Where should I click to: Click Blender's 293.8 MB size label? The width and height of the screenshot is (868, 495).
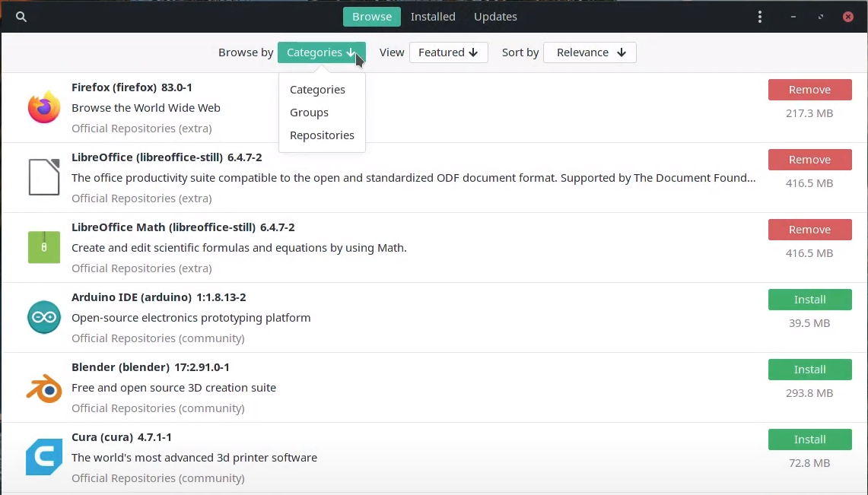[809, 393]
